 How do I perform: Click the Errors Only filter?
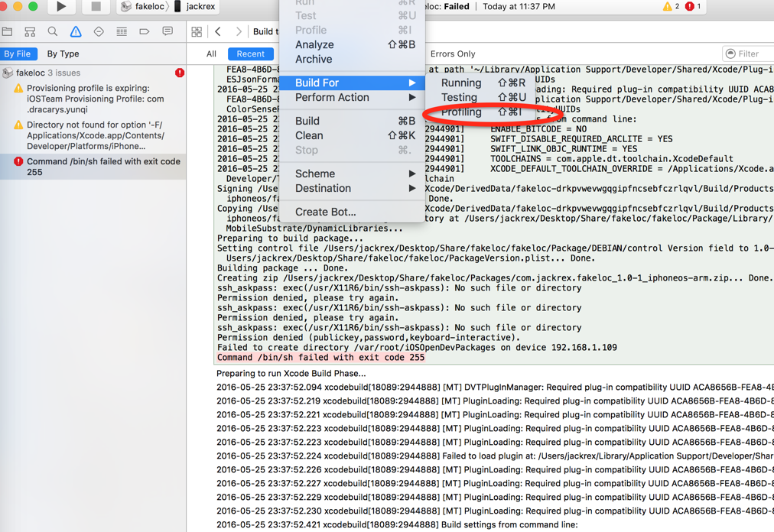pyautogui.click(x=453, y=54)
